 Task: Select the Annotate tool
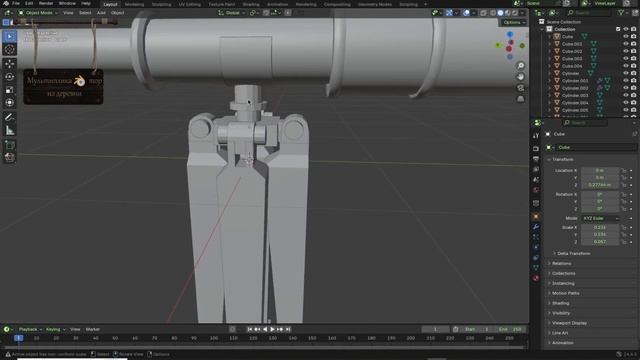point(10,117)
